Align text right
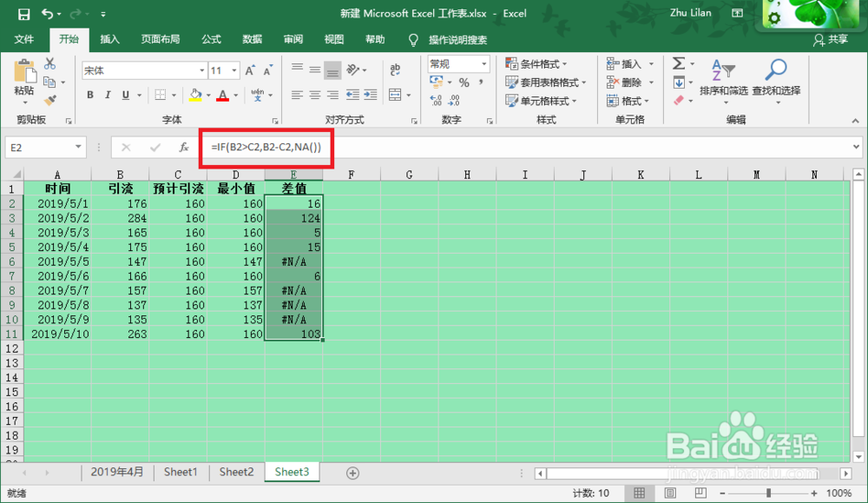This screenshot has width=868, height=503. 332,95
